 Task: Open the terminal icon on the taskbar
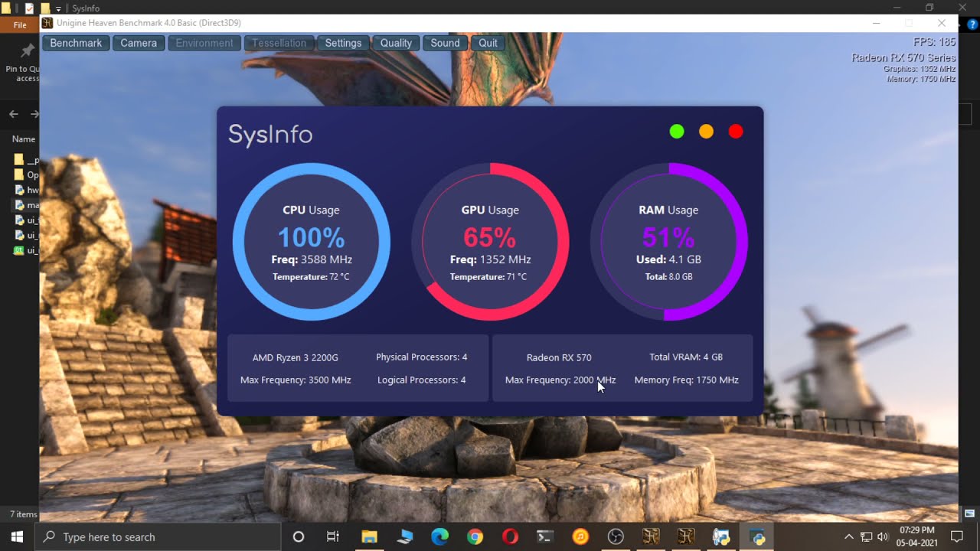click(x=545, y=536)
